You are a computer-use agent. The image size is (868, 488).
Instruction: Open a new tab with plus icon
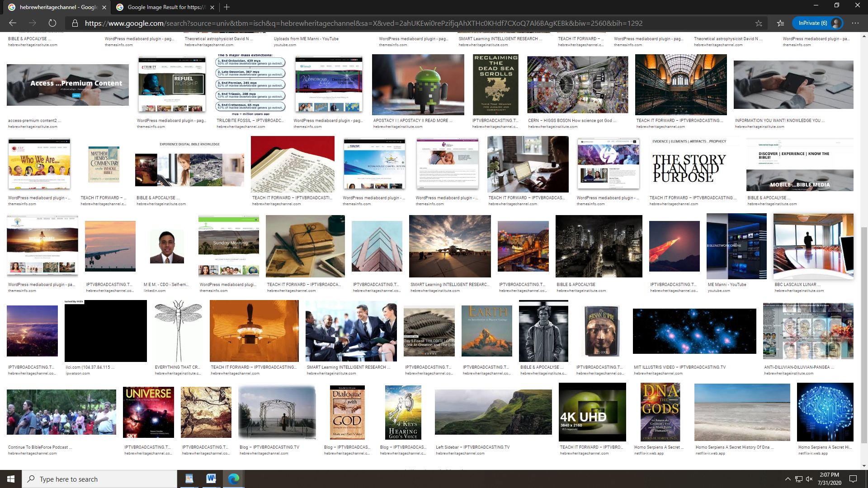(x=227, y=7)
